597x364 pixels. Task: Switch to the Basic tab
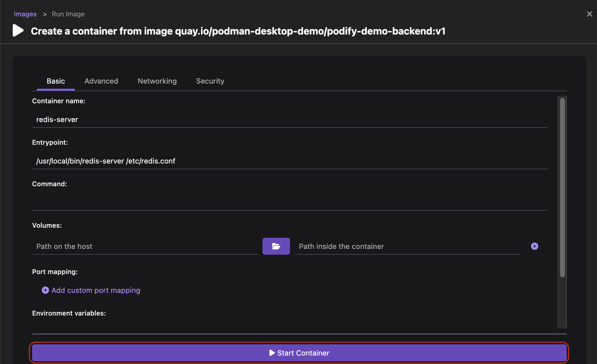click(56, 81)
